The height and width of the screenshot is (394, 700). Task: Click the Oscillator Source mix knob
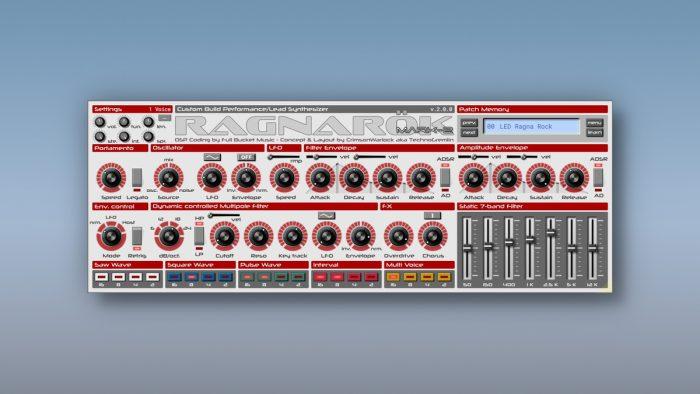coord(169,178)
